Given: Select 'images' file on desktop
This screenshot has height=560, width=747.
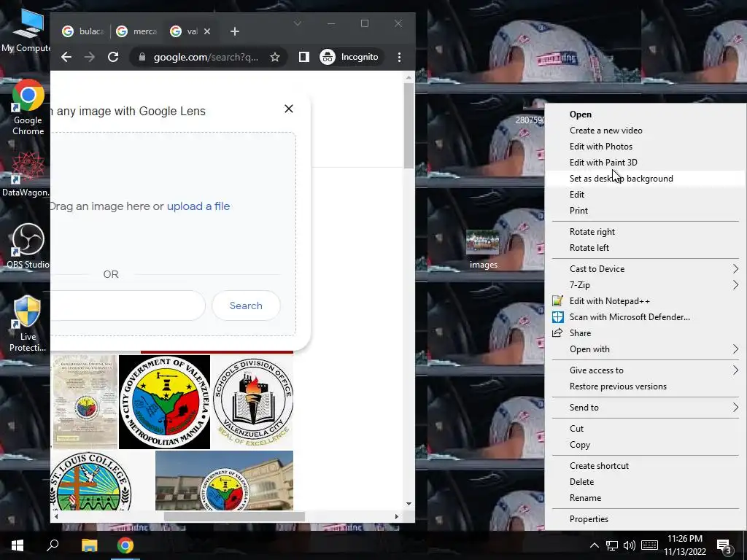Looking at the screenshot, I should (483, 249).
